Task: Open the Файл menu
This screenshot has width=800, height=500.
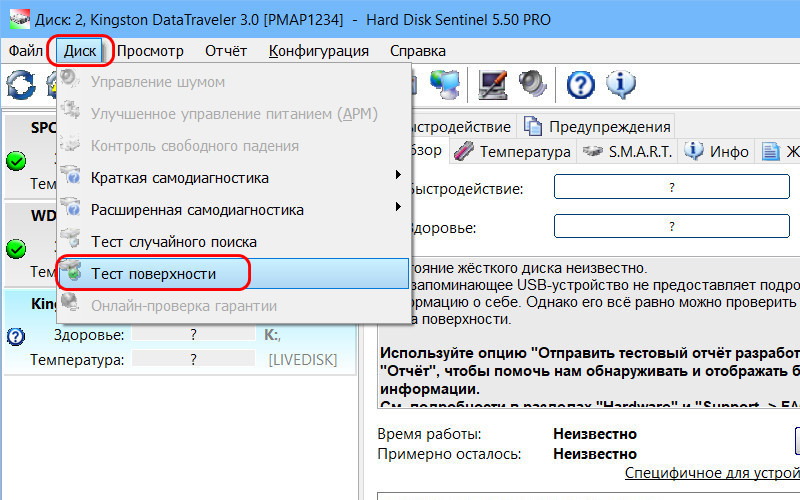Action: 26,51
